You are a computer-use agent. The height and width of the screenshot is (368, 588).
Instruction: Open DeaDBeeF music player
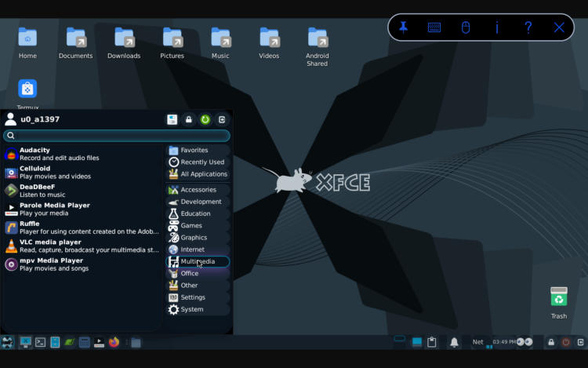(82, 191)
